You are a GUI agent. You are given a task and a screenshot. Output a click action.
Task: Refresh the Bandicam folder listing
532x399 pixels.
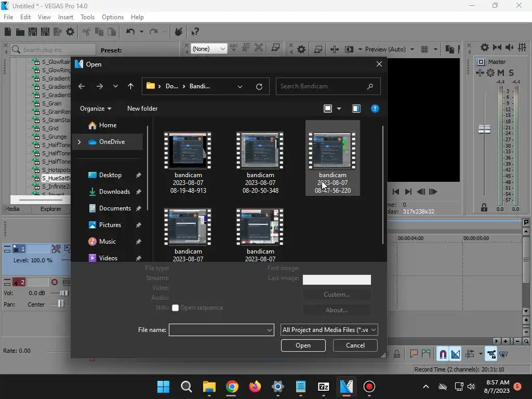(259, 87)
